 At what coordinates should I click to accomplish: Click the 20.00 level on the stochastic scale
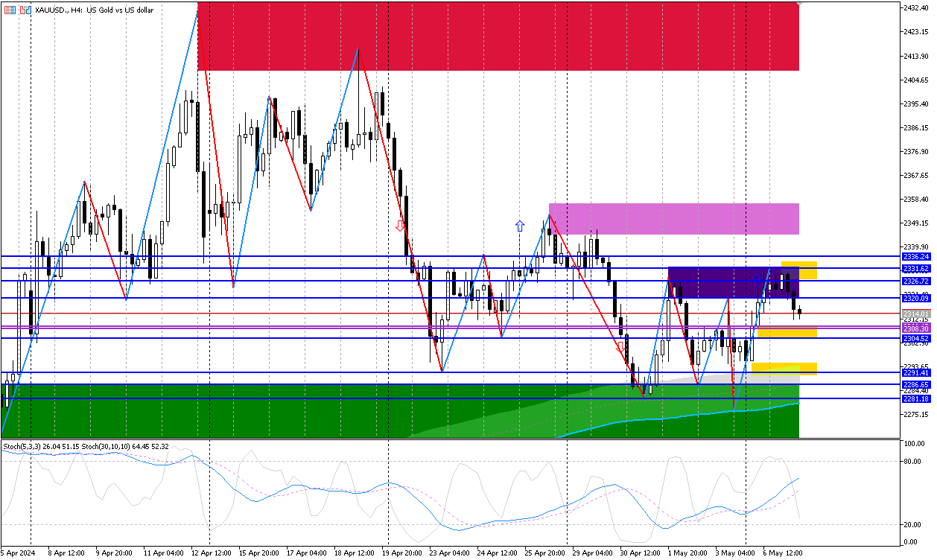912,524
